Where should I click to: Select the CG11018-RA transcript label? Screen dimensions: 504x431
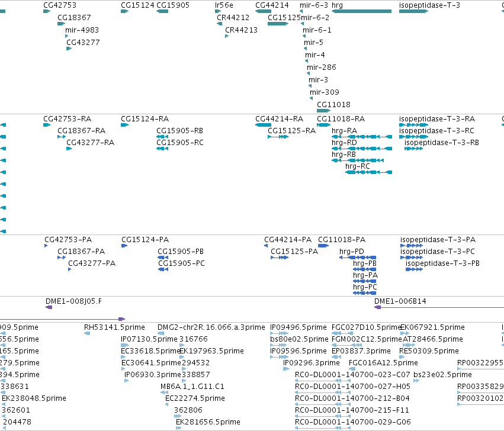click(341, 119)
